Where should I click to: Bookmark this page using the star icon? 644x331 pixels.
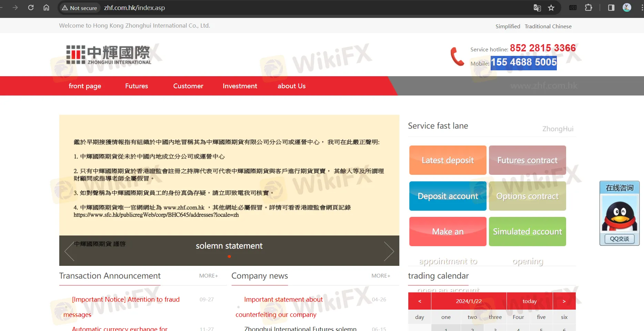[x=551, y=7]
